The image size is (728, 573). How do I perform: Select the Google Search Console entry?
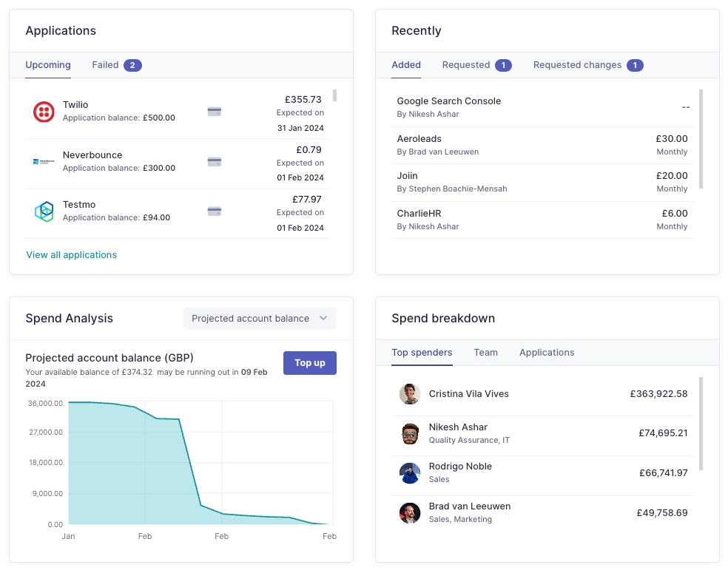pyautogui.click(x=543, y=108)
